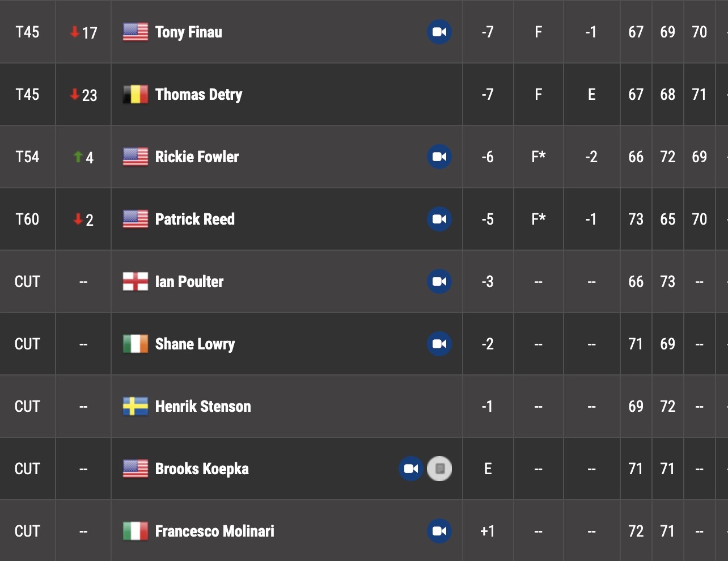
Task: Click the video camera icon for Rickie Fowler
Action: coord(439,157)
